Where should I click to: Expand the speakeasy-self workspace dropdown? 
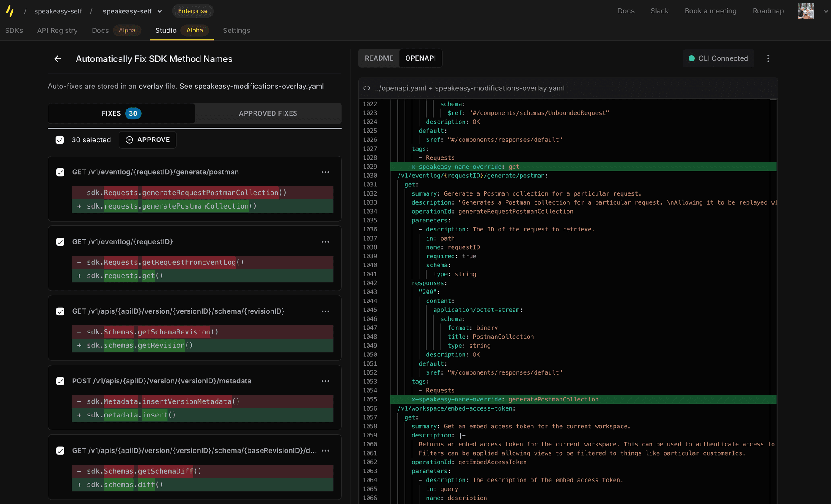tap(160, 11)
